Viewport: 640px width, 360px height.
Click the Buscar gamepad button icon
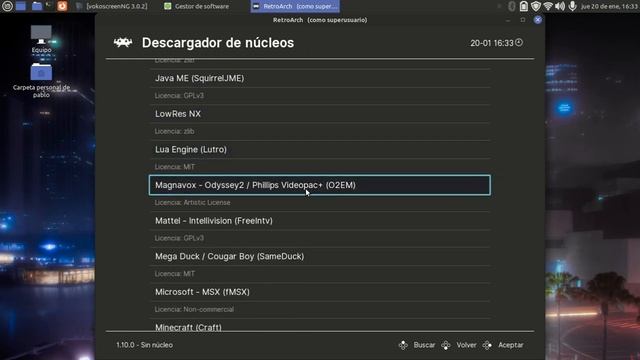403,345
